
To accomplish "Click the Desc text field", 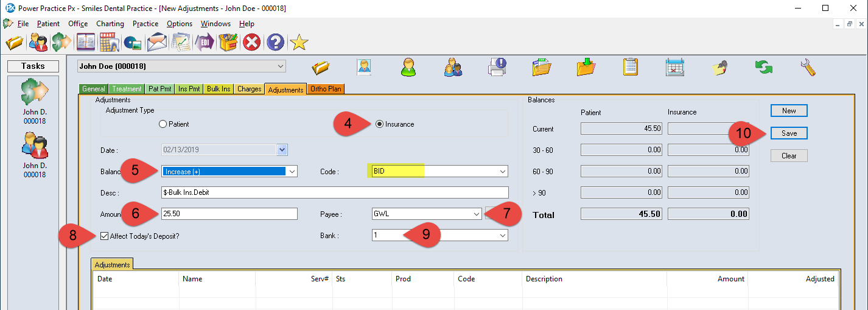I will 335,192.
